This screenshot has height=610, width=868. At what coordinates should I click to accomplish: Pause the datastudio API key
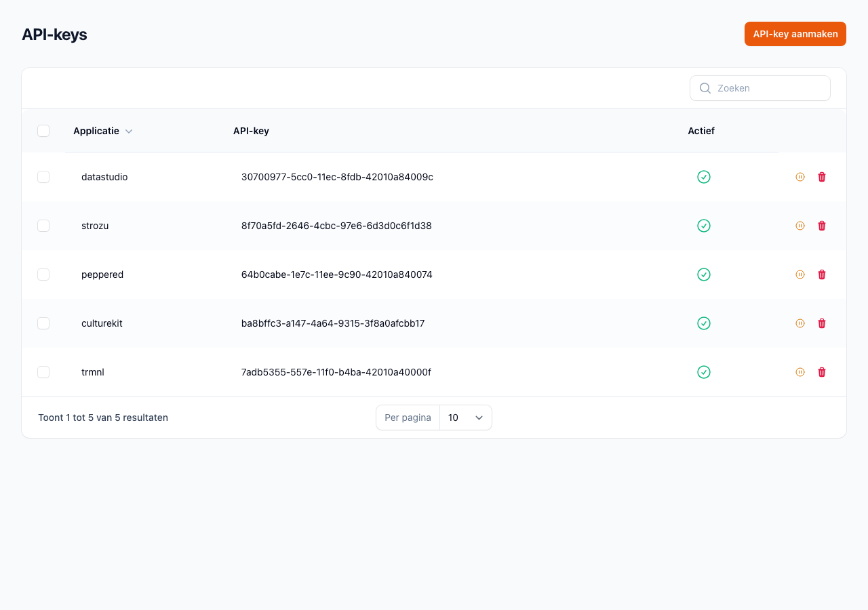pos(800,177)
